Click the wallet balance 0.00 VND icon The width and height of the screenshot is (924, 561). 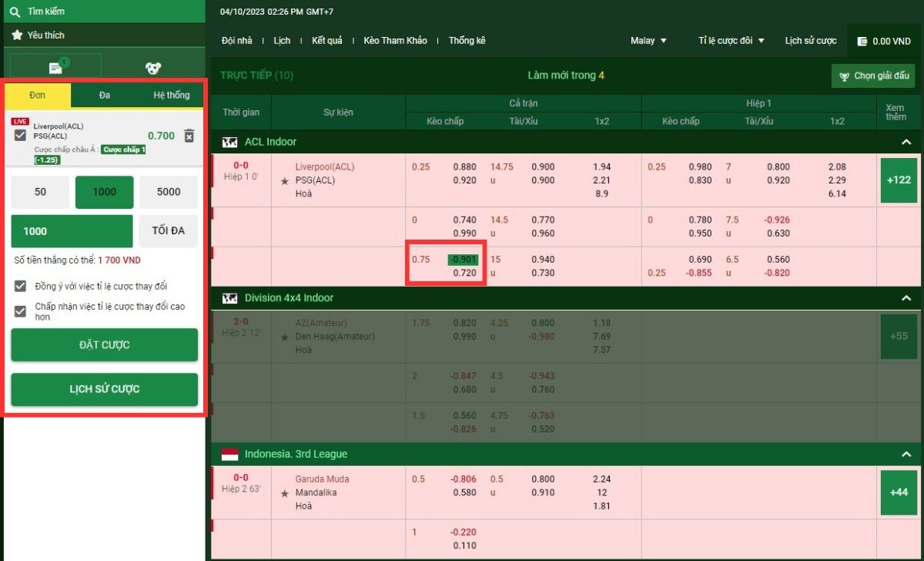point(862,41)
